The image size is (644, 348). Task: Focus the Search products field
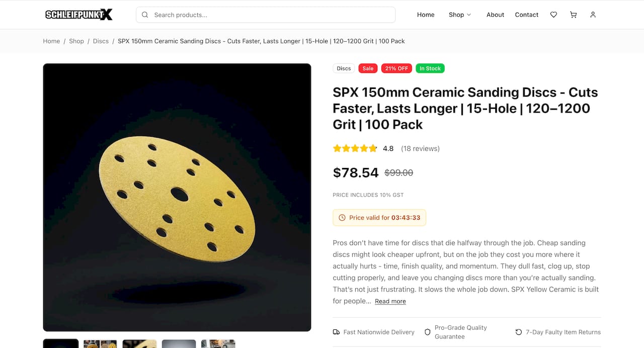(x=272, y=15)
